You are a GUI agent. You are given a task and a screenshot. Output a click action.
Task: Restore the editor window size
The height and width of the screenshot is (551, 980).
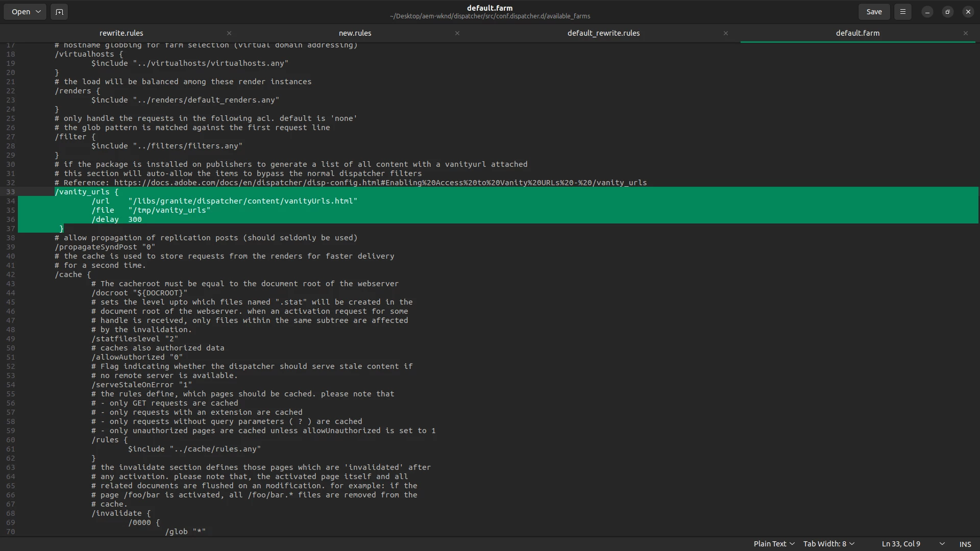tap(948, 12)
